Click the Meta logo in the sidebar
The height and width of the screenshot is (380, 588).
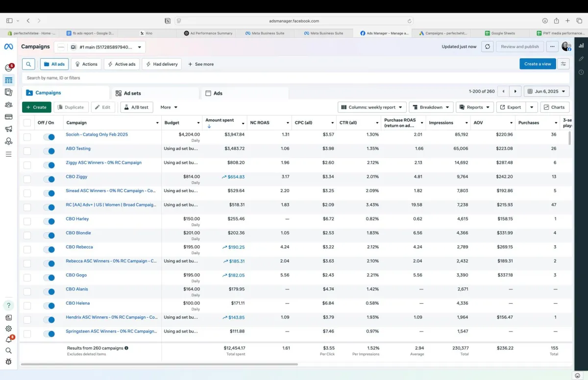[x=8, y=47]
